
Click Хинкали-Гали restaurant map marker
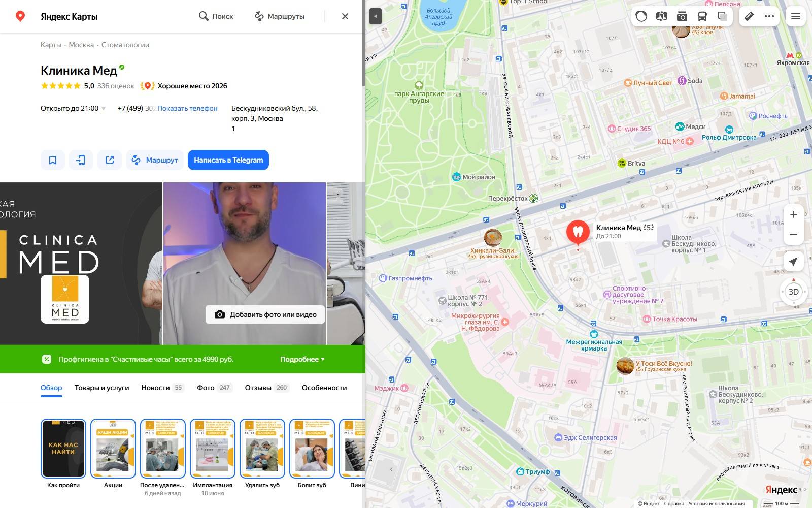pyautogui.click(x=493, y=237)
